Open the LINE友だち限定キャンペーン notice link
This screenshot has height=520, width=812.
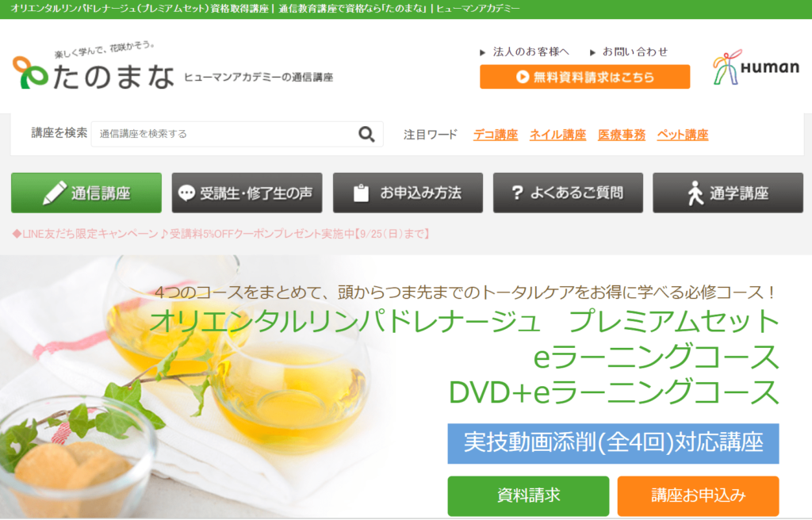pos(220,234)
